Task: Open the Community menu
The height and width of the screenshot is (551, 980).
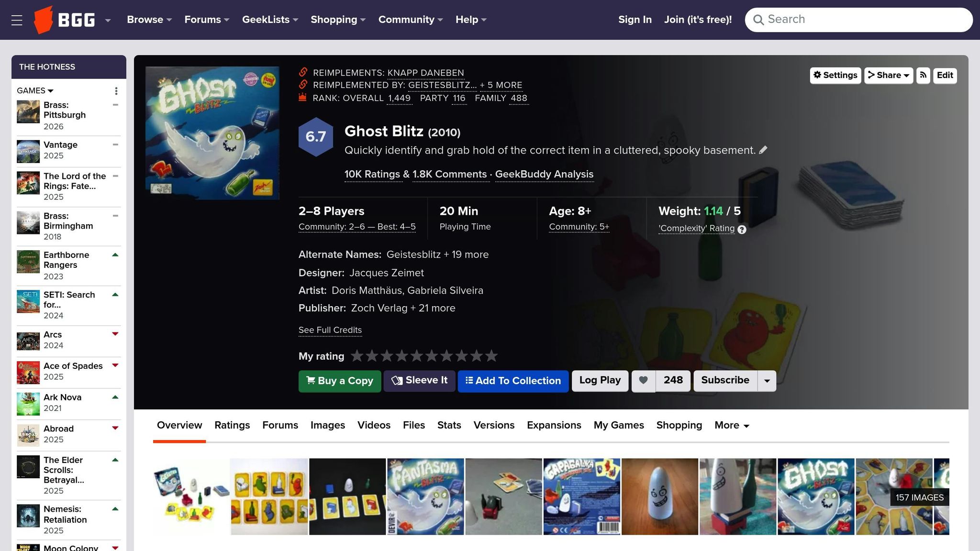Action: pos(411,20)
